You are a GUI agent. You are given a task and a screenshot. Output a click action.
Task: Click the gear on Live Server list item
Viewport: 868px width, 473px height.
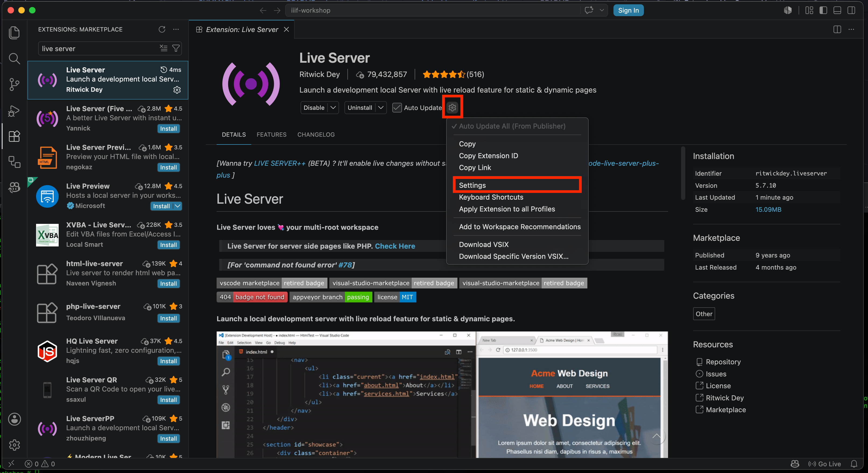177,90
